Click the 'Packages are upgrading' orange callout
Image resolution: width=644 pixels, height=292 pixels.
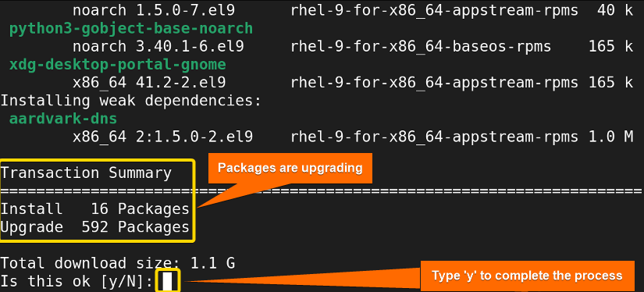290,168
